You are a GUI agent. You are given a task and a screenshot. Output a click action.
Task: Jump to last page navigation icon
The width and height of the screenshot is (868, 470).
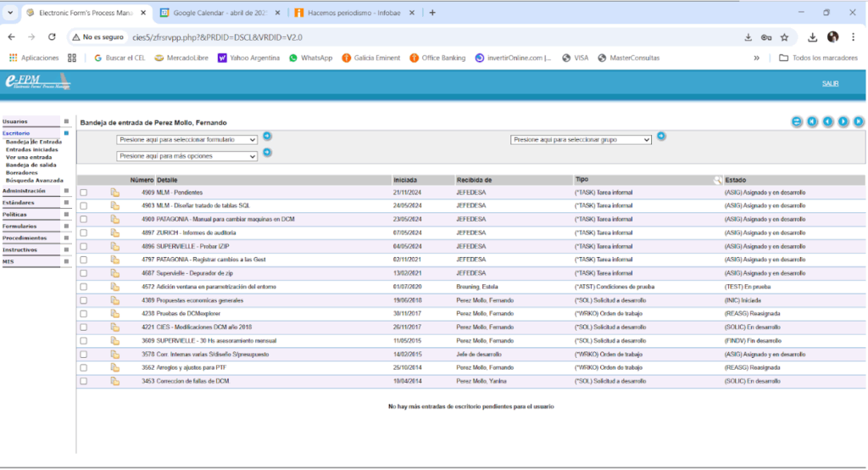[x=859, y=122]
